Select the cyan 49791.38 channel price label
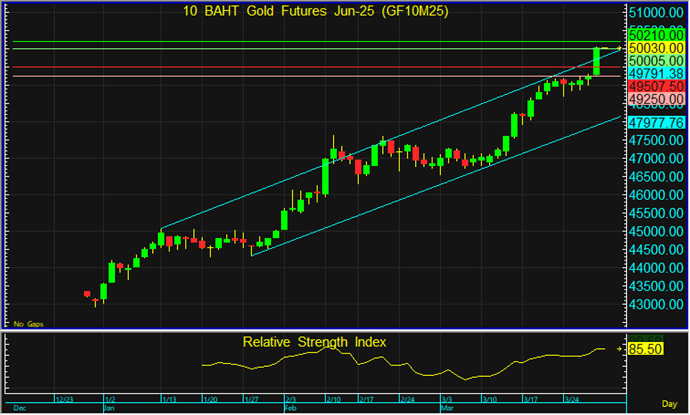 pyautogui.click(x=656, y=74)
